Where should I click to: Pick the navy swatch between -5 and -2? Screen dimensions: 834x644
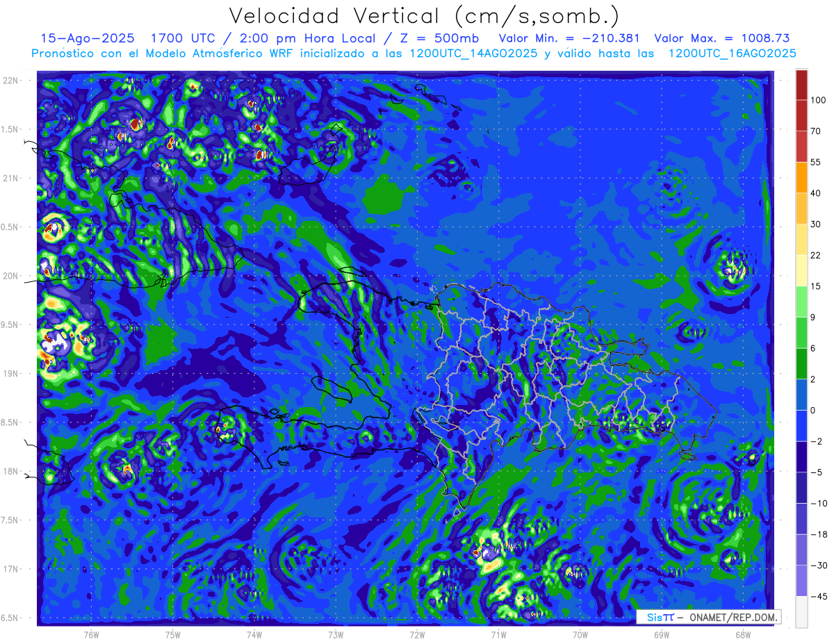pos(801,456)
